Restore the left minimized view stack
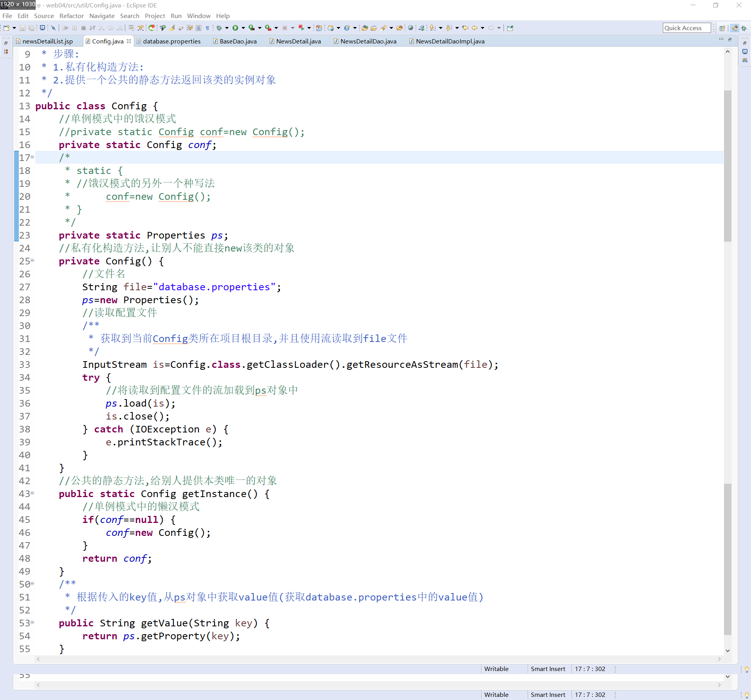 6,43
